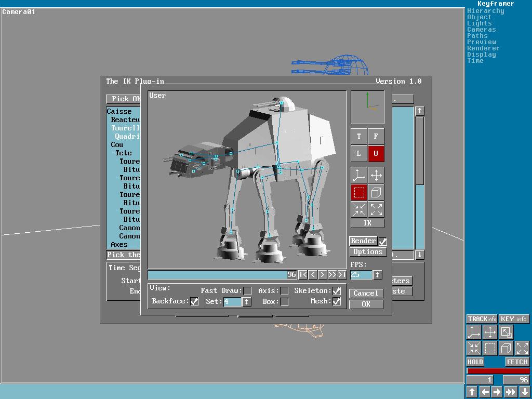
Task: Toggle the checkbox beside Render button
Action: pos(383,241)
